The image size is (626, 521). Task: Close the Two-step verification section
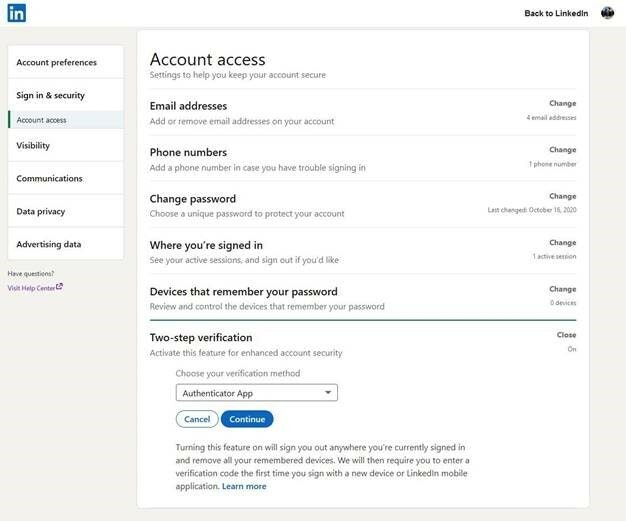coord(566,335)
